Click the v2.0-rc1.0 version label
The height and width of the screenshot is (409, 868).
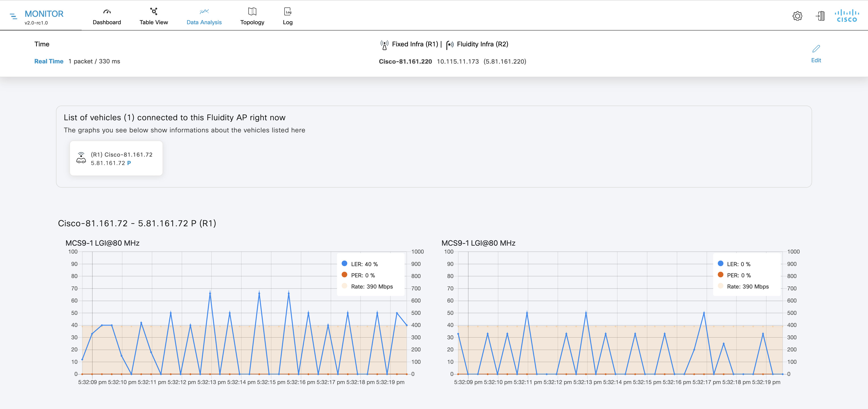point(36,23)
